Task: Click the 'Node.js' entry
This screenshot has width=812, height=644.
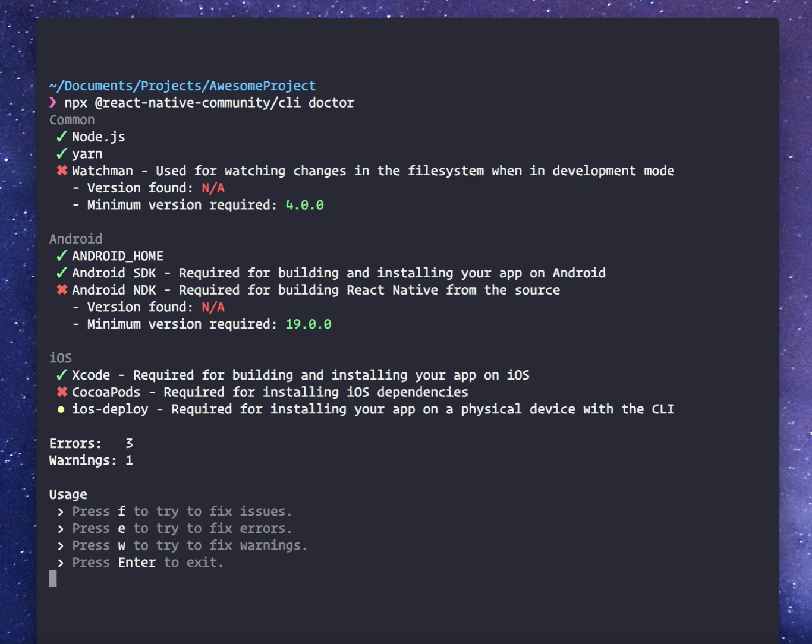Action: click(x=99, y=137)
